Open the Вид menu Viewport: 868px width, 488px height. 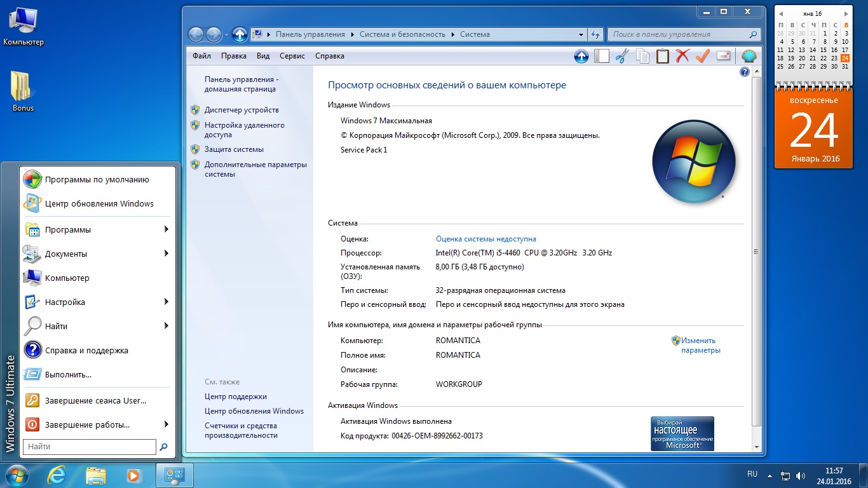tap(263, 56)
